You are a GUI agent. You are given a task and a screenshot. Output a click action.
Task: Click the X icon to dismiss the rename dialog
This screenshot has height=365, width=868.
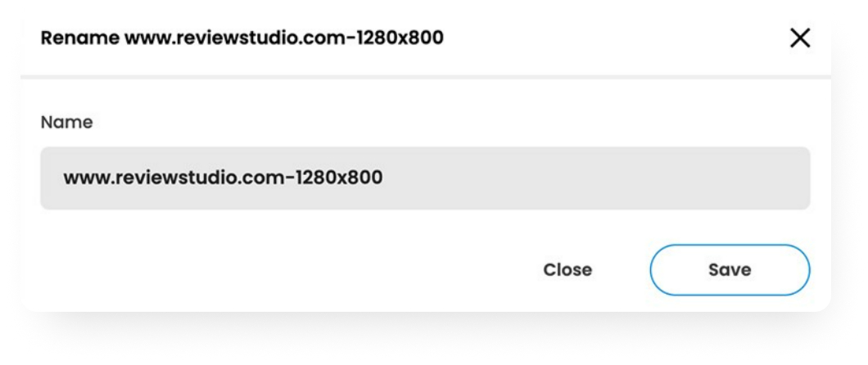(x=799, y=38)
